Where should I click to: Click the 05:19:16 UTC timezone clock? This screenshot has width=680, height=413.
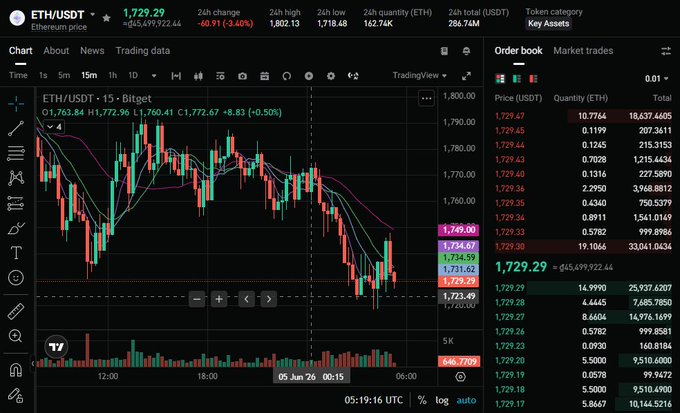373,400
